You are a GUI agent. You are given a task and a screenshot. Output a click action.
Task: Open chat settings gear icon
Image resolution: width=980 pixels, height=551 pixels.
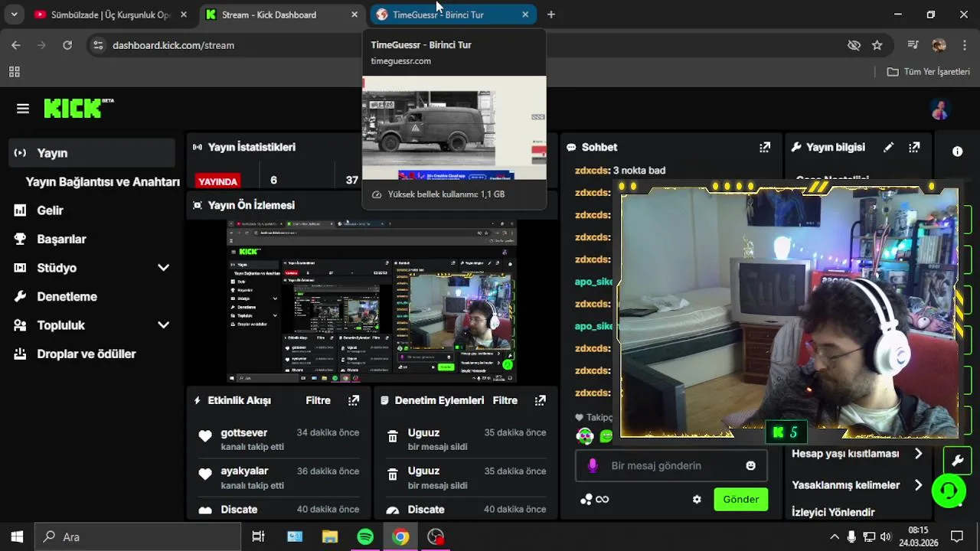pos(697,499)
